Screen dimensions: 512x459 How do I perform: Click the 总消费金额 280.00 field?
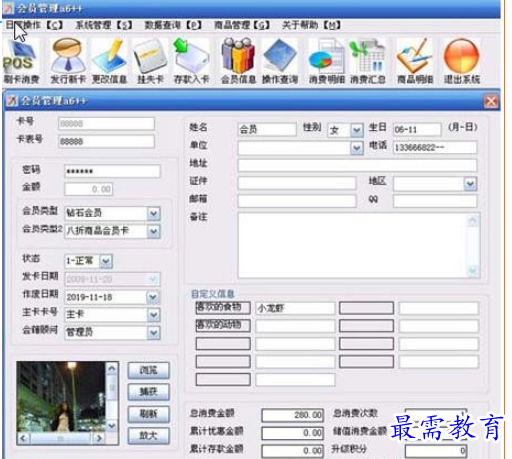(293, 415)
